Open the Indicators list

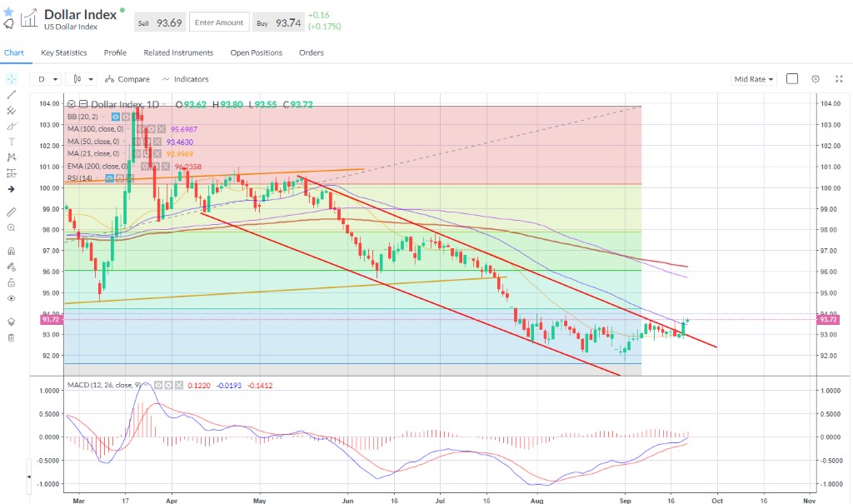pyautogui.click(x=185, y=79)
